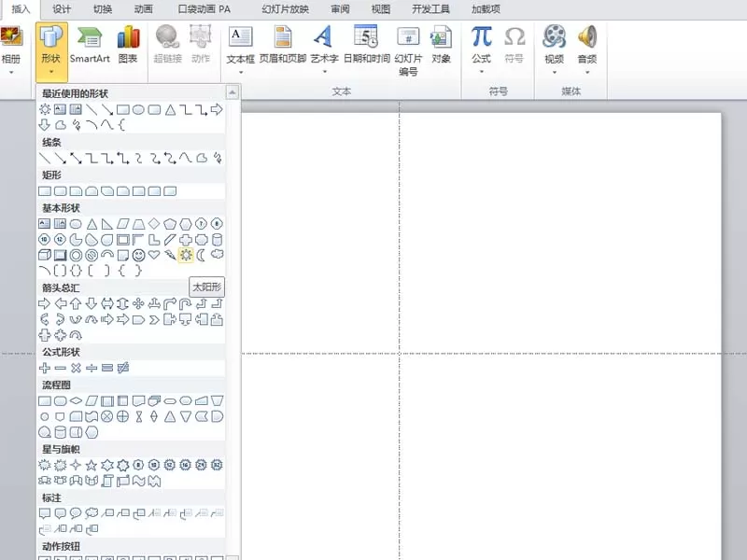Select the Can cylinder shape in Basic Shapes
This screenshot has width=747, height=560.
pos(217,239)
